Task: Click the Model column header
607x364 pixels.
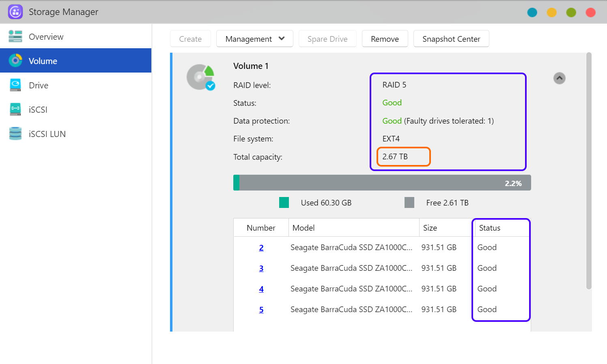Action: (303, 228)
